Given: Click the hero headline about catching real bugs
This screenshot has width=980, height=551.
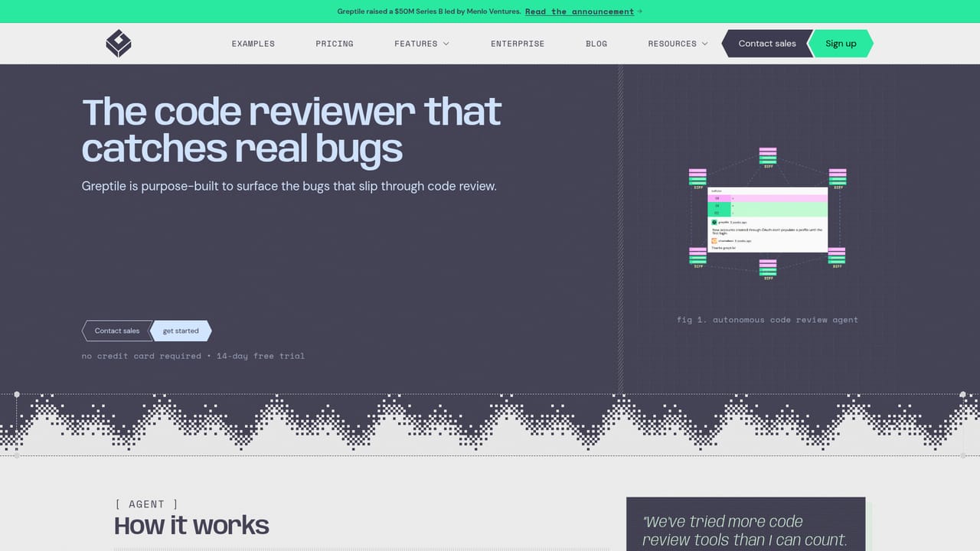Looking at the screenshot, I should tap(292, 130).
